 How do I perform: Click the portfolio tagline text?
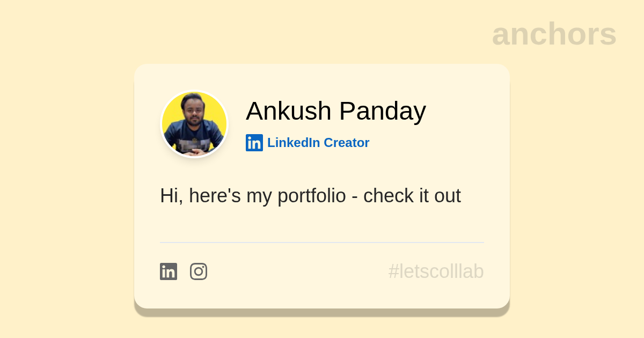click(310, 196)
